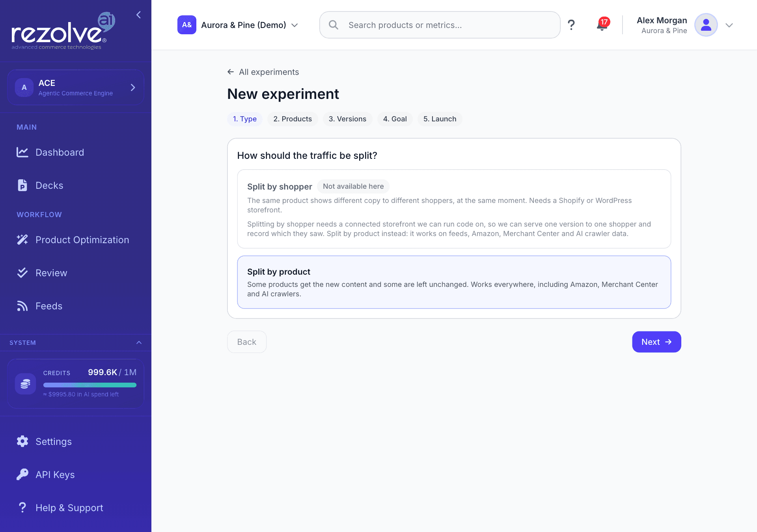Open API Keys page
The image size is (757, 532).
(x=76, y=475)
